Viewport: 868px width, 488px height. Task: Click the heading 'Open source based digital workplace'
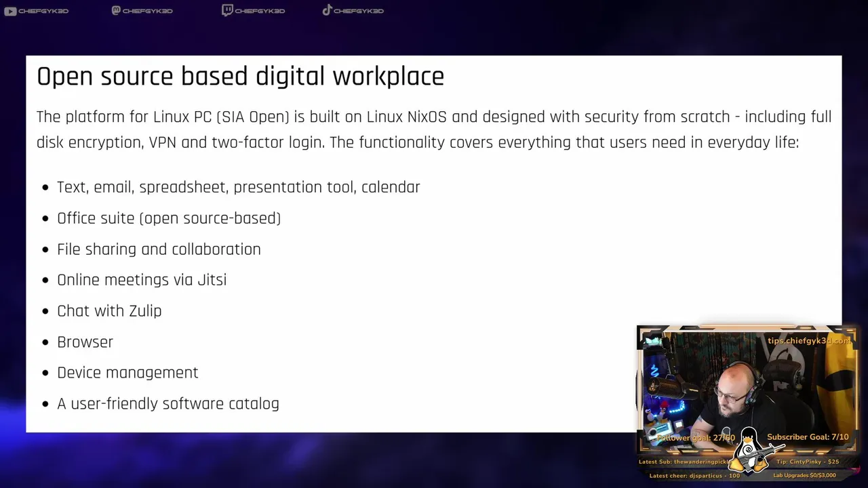click(x=240, y=77)
